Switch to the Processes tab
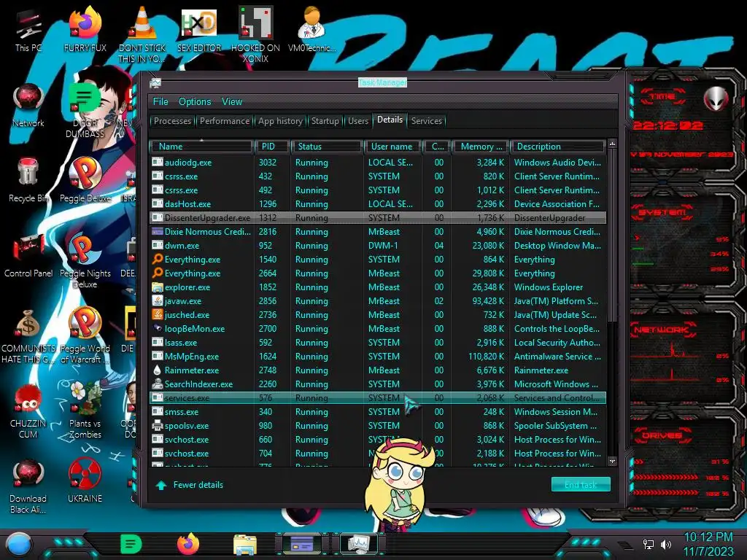The width and height of the screenshot is (747, 560). coord(172,121)
